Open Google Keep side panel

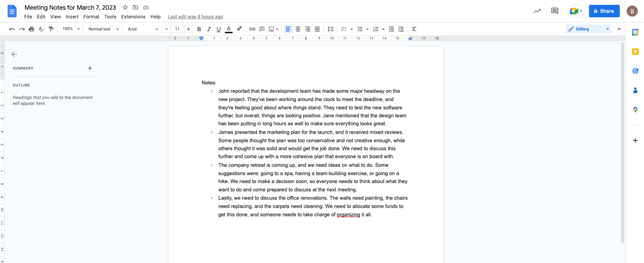[x=635, y=52]
